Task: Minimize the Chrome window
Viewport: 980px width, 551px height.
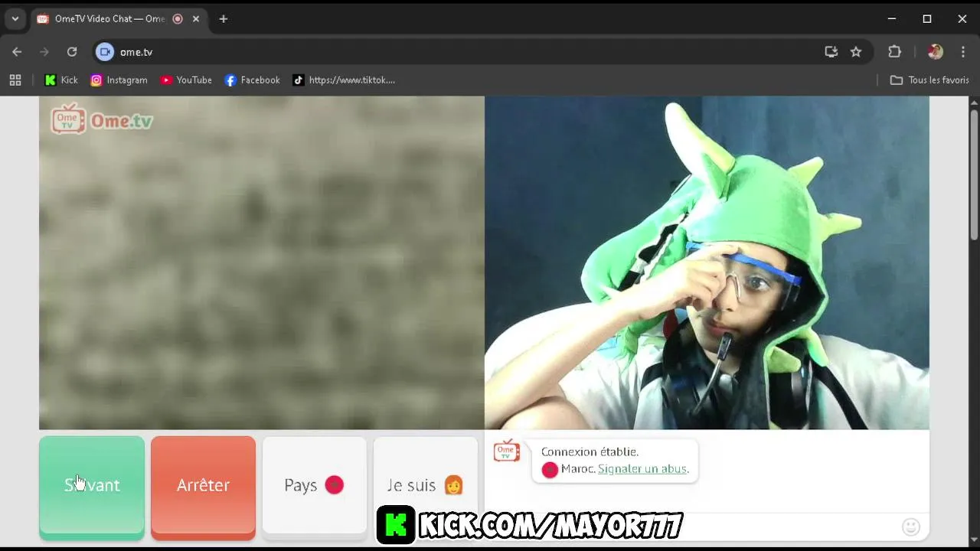Action: (892, 19)
